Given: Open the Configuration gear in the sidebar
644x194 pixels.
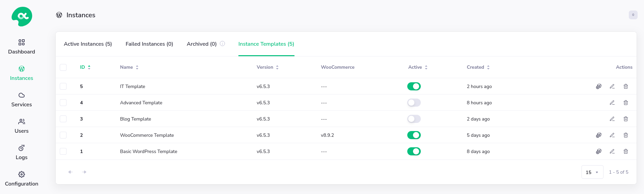Looking at the screenshot, I should pos(22,174).
